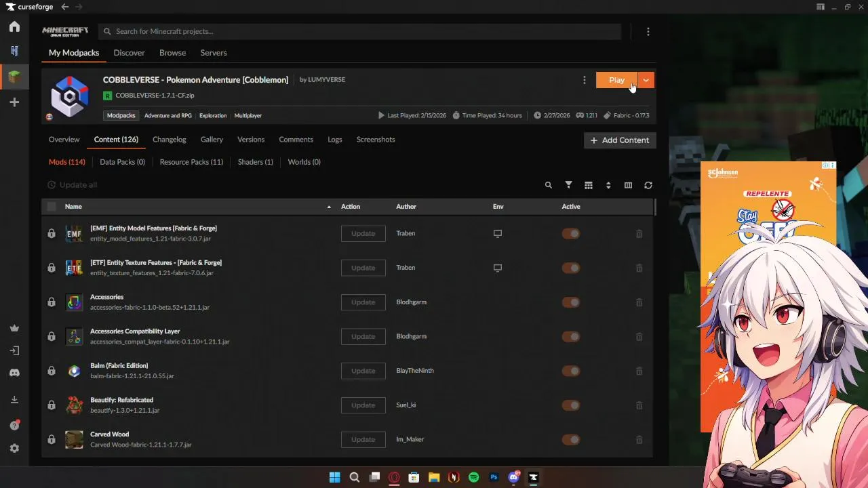Open help icon with red notification dot
The width and height of the screenshot is (868, 488).
[14, 425]
